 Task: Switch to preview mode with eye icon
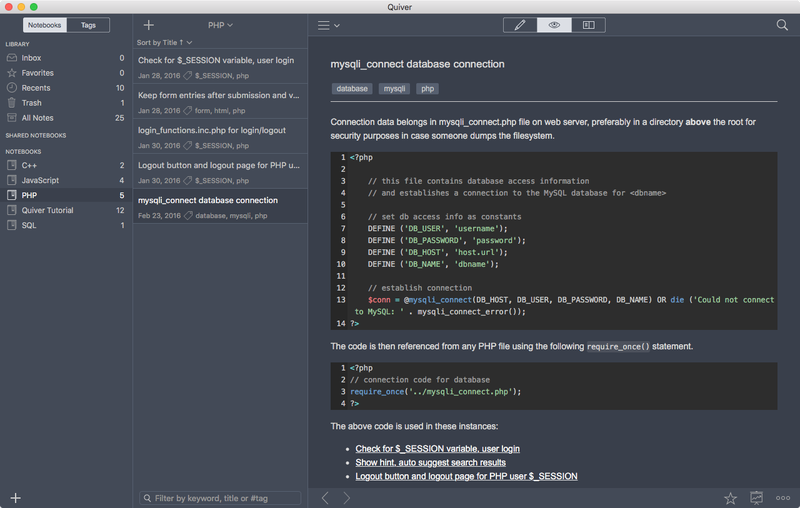coord(554,25)
